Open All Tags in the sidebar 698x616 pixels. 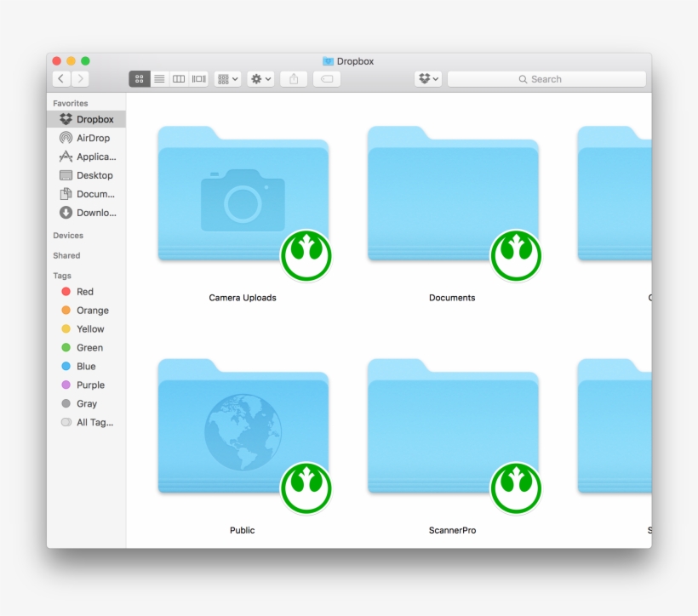86,422
